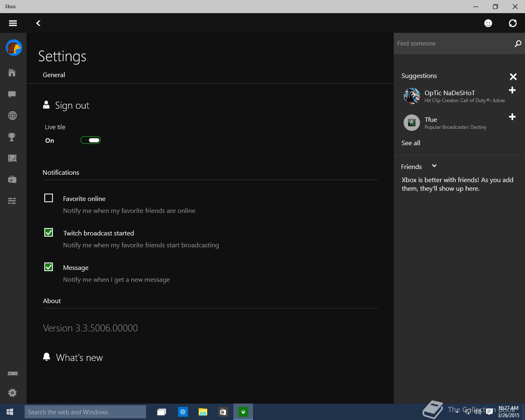
Task: Click the back arrow button
Action: tap(38, 23)
